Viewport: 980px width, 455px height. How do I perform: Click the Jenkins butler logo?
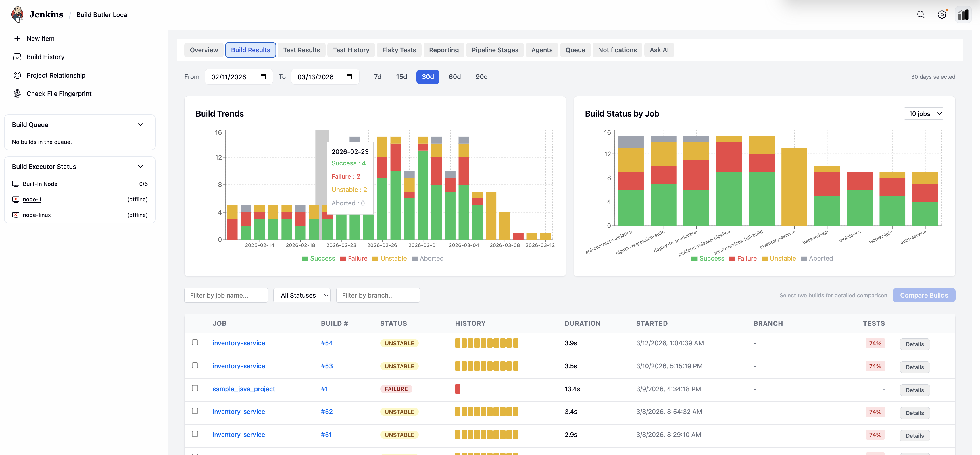18,14
